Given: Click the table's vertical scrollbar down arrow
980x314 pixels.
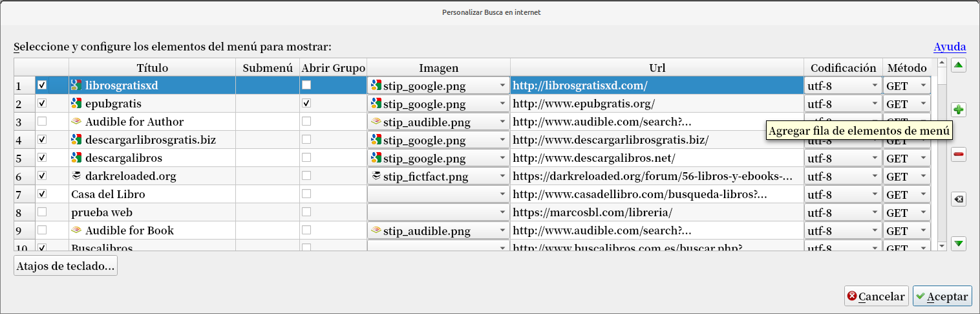Looking at the screenshot, I should tap(942, 245).
